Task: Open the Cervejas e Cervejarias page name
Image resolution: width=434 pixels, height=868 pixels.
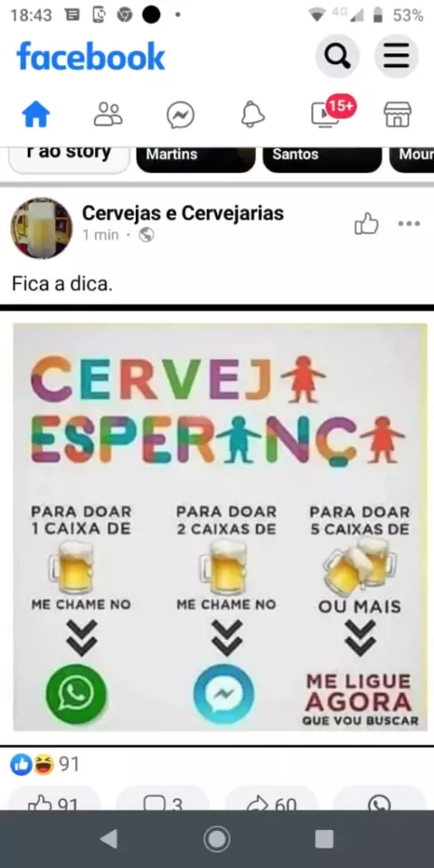Action: coord(183,213)
